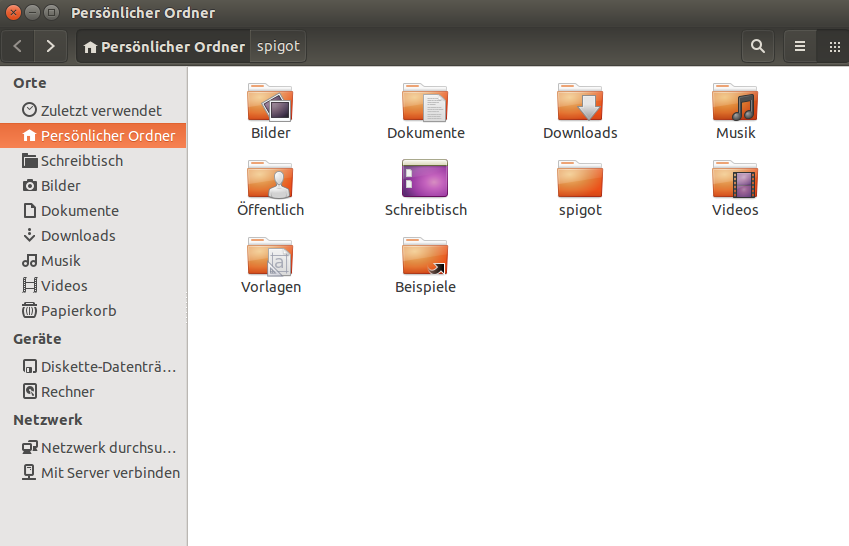The image size is (849, 546).
Task: Select Zuletzt verwendet in sidebar
Action: pyautogui.click(x=93, y=110)
